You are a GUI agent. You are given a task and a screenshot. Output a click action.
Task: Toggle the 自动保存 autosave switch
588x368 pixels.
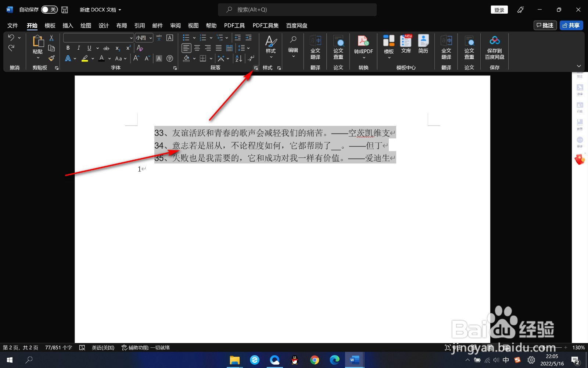click(x=49, y=10)
